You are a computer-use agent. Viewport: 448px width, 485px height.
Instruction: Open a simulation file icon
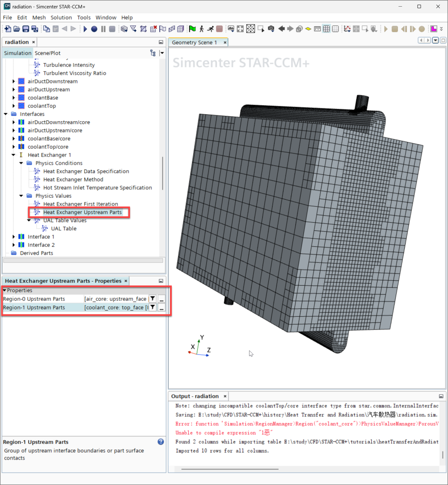click(x=17, y=29)
